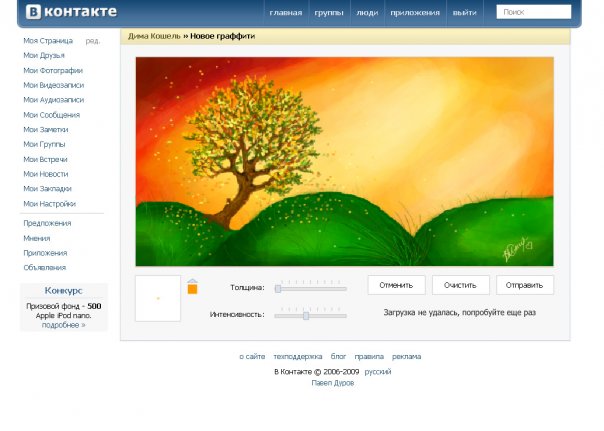This screenshot has width=604, height=431.
Task: Focus the Поиск search field
Action: (x=534, y=13)
